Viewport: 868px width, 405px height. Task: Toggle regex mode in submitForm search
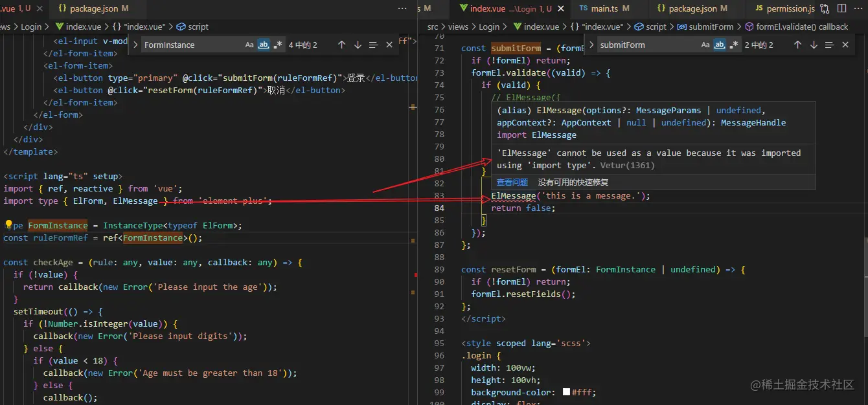pos(734,45)
